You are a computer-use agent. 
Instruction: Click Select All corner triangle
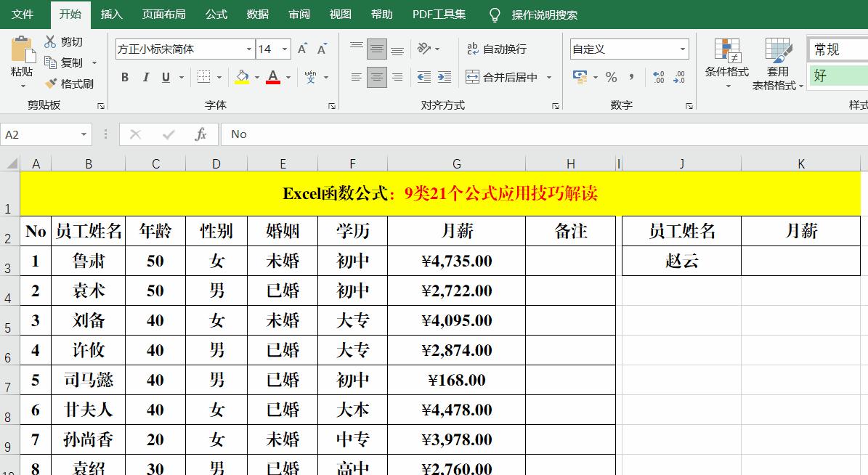[x=12, y=163]
